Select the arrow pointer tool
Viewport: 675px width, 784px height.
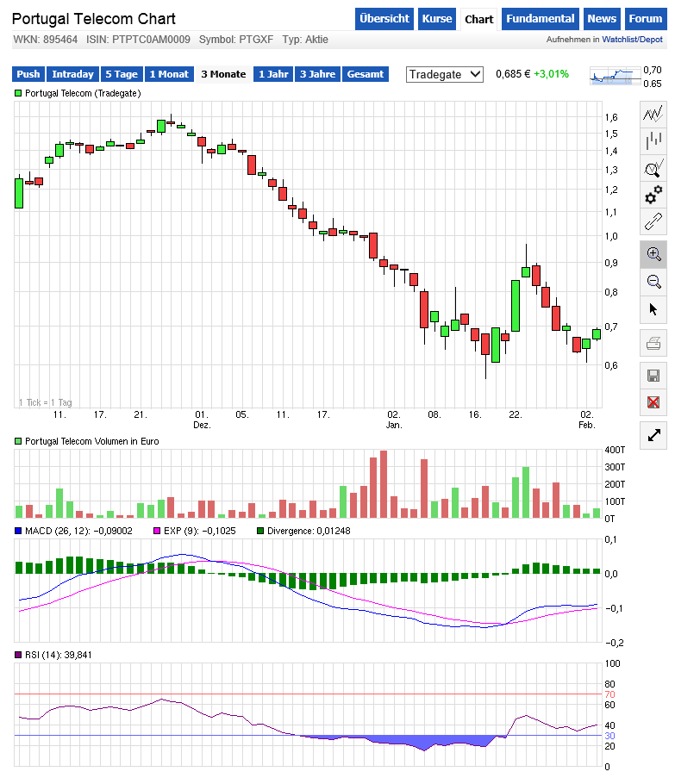click(653, 309)
